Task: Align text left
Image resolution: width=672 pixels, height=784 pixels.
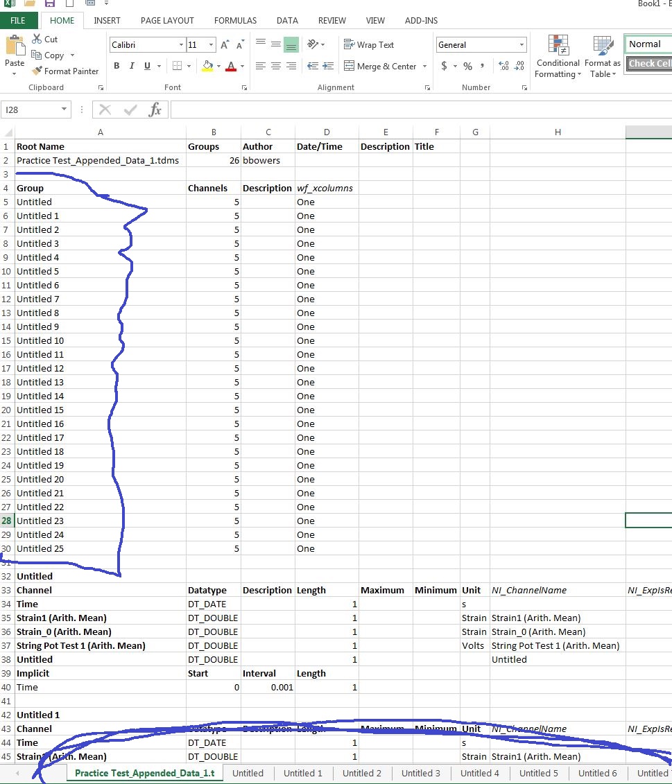Action: pyautogui.click(x=260, y=66)
